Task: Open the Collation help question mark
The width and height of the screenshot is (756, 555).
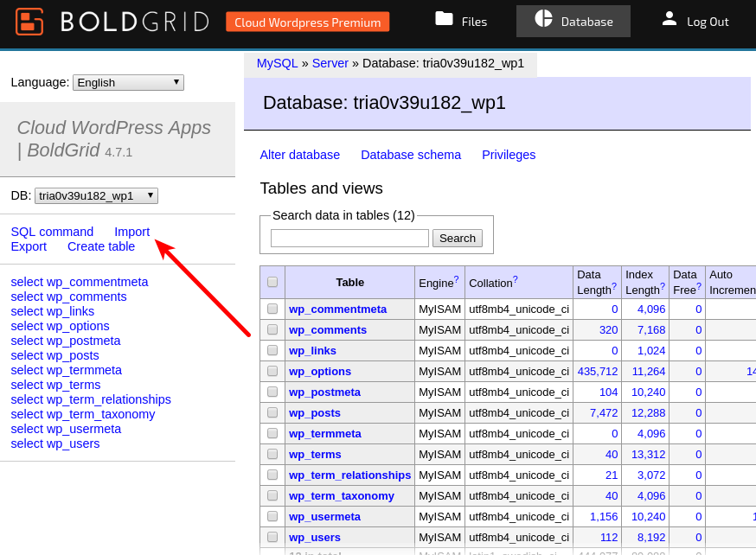Action: click(515, 279)
